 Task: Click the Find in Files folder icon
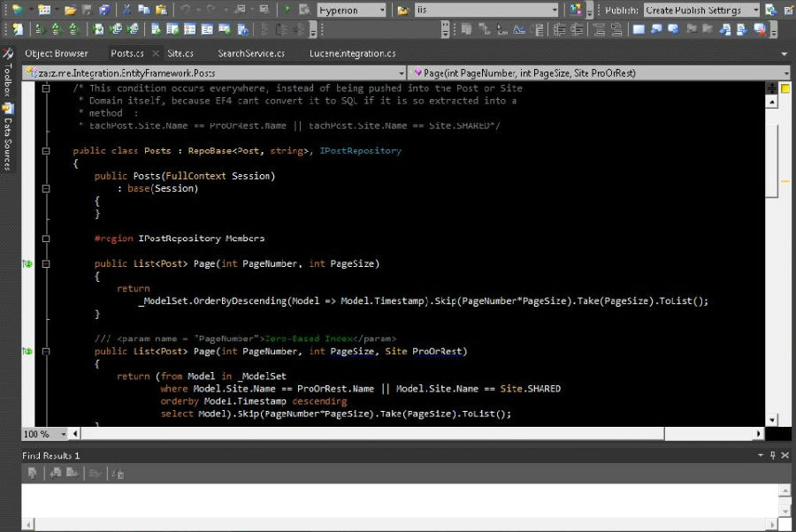point(402,10)
